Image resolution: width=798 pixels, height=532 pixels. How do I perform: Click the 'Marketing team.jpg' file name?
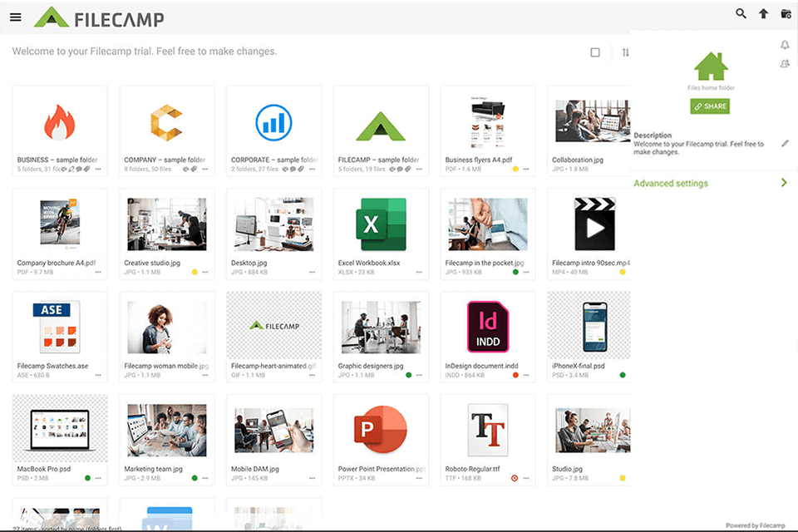153,469
